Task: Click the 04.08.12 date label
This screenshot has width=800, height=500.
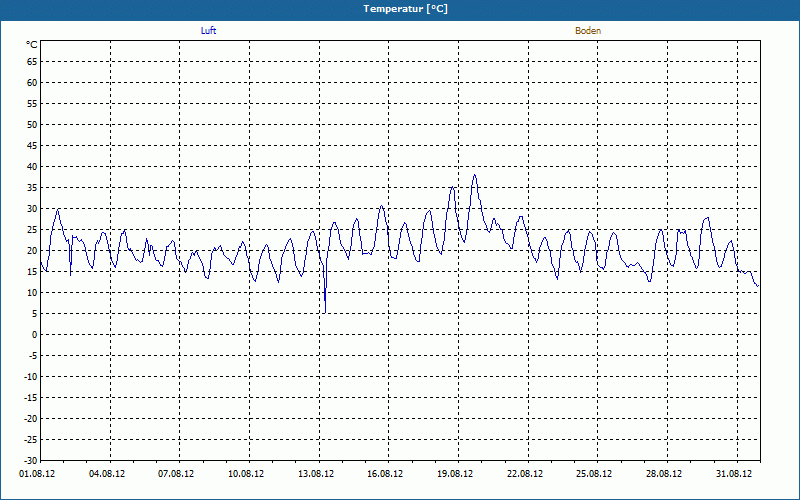Action: [x=107, y=474]
